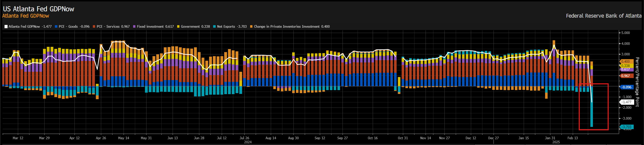Click the orange Change in Private Inventories swatch

tap(251, 26)
